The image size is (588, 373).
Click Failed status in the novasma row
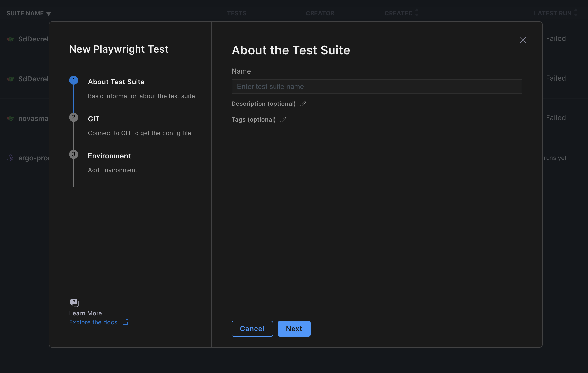(x=556, y=118)
